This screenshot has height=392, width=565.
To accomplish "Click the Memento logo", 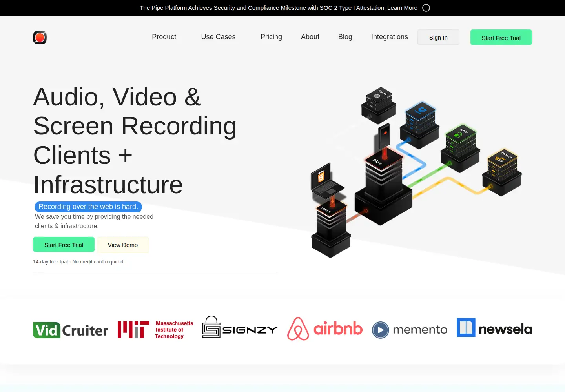I will coord(410,330).
